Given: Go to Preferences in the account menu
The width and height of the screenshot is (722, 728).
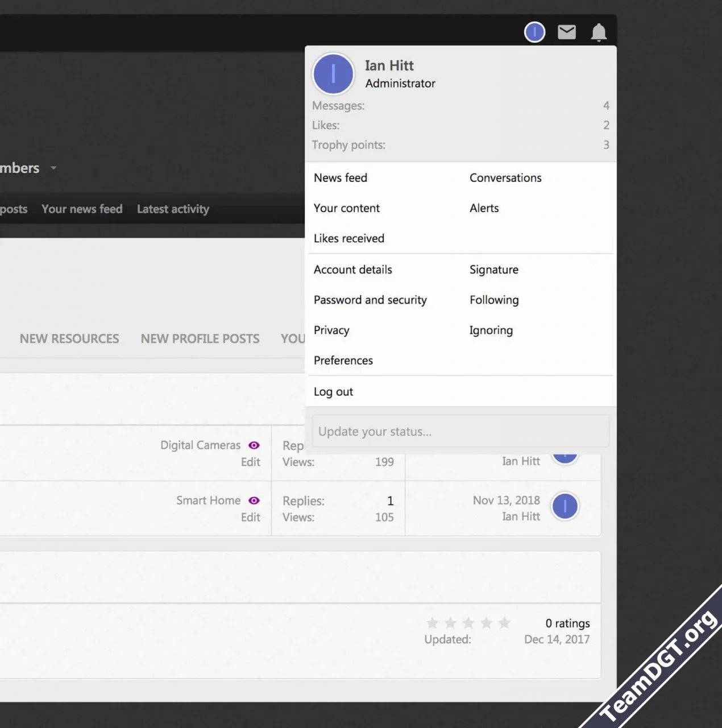Looking at the screenshot, I should [x=343, y=361].
